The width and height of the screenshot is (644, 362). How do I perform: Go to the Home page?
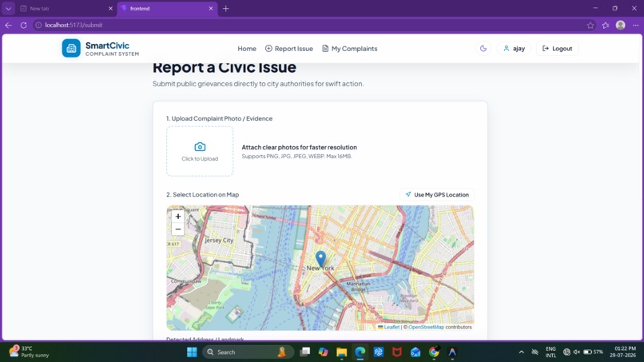247,49
